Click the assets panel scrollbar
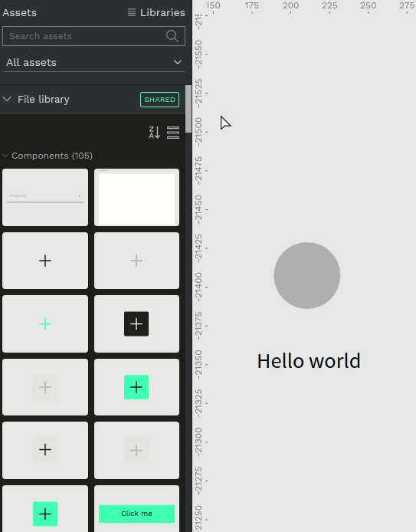 coord(188,109)
